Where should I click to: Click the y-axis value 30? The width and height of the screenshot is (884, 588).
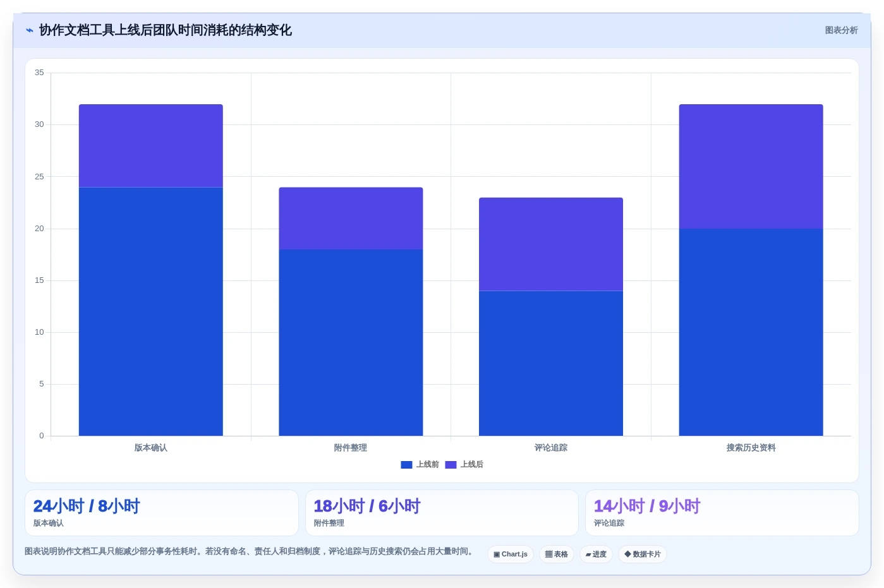pyautogui.click(x=39, y=124)
